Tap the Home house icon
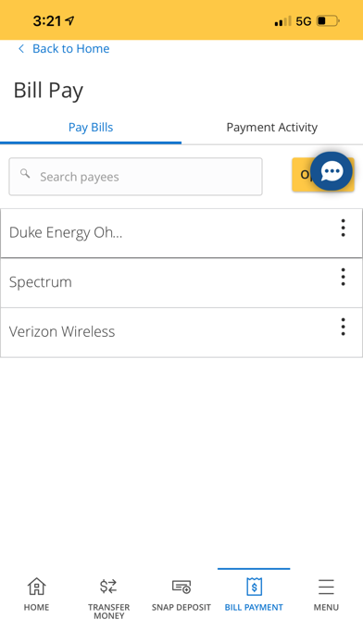This screenshot has width=363, height=644. 36,587
